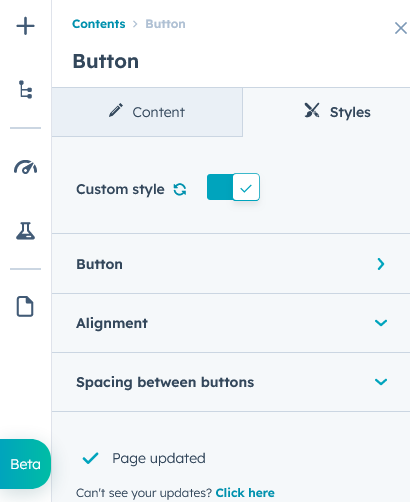Open the optimize gauge icon
The image size is (410, 502).
tap(25, 167)
